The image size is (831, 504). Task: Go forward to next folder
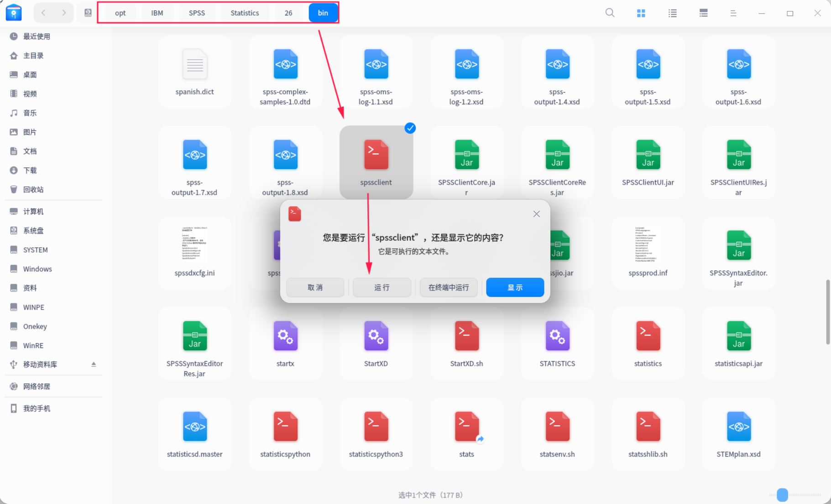64,13
